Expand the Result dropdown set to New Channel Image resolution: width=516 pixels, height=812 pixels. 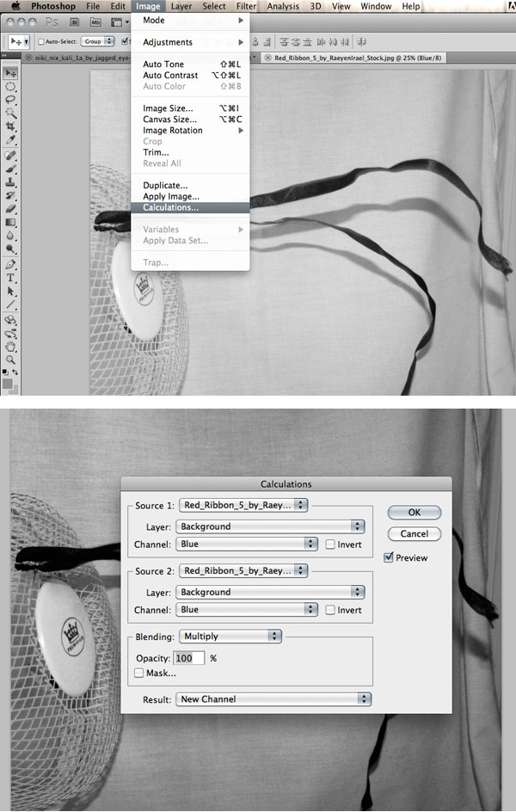[273, 699]
